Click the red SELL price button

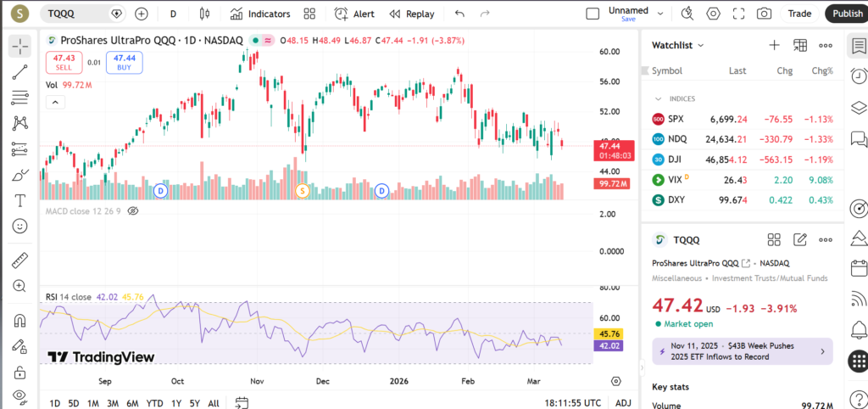pos(64,62)
